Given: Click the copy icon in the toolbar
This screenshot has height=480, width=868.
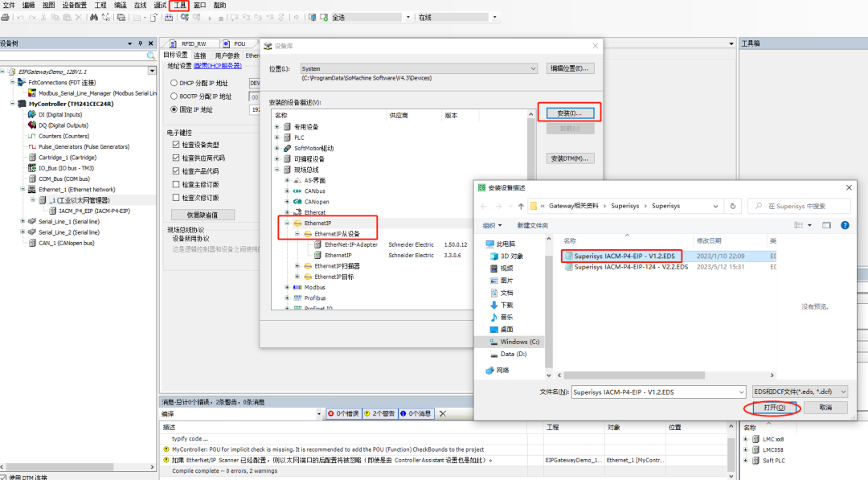Looking at the screenshot, I should (55, 17).
